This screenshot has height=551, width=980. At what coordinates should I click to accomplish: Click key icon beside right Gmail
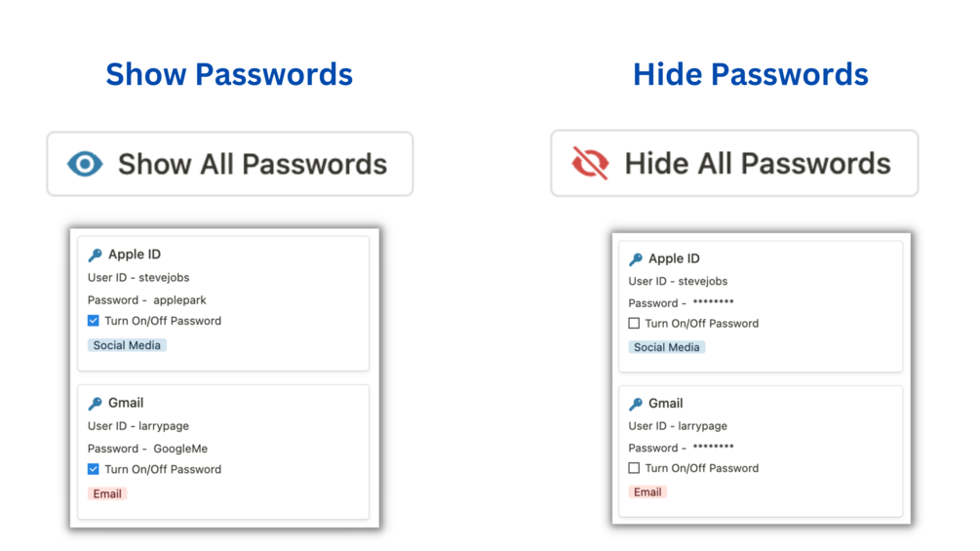[636, 404]
